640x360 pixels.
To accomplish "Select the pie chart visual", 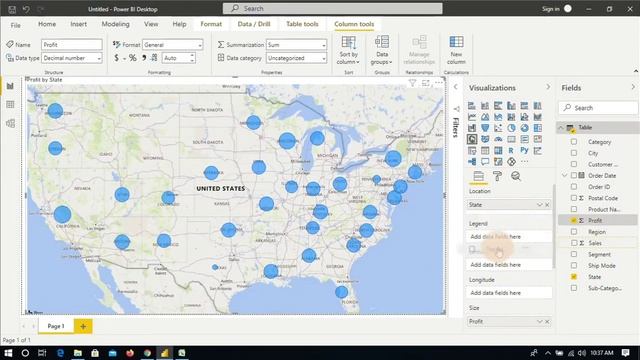I will point(511,128).
